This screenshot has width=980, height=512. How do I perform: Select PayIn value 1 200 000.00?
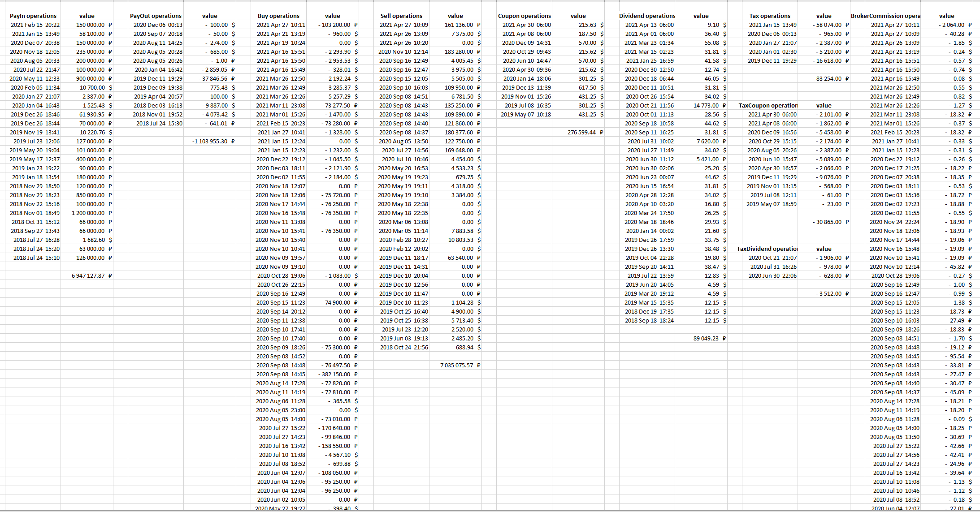click(x=87, y=213)
